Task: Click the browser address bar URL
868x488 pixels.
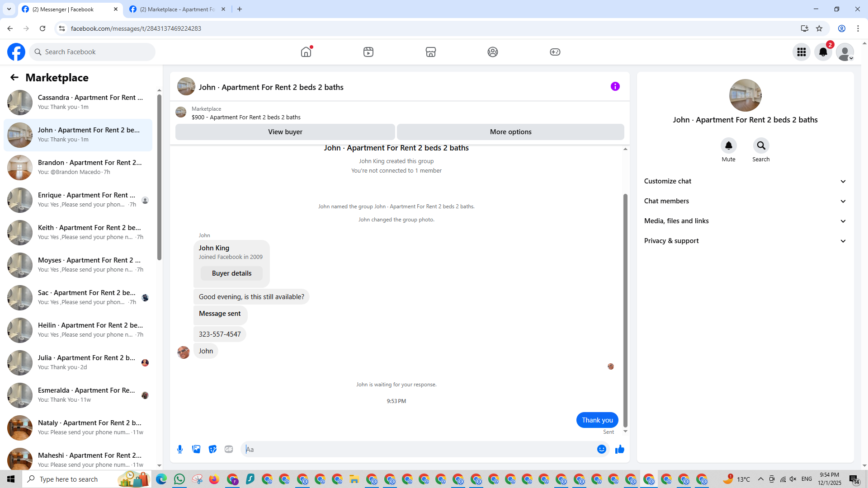Action: tap(136, 28)
